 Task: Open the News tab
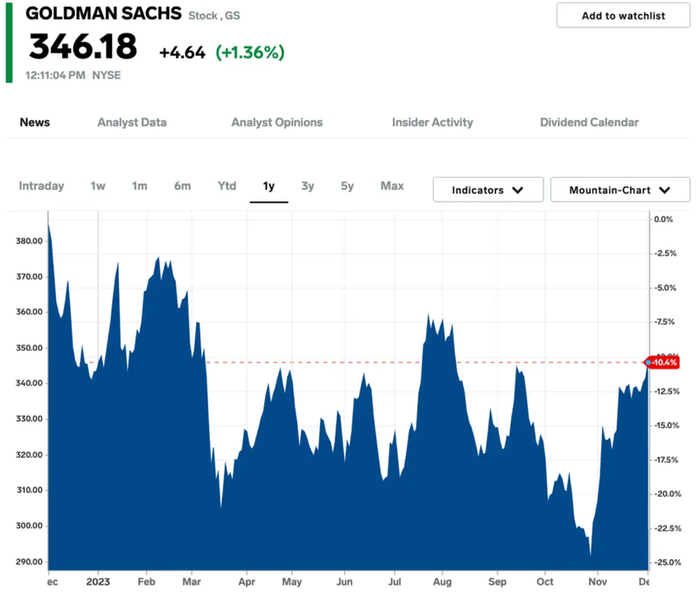[35, 122]
